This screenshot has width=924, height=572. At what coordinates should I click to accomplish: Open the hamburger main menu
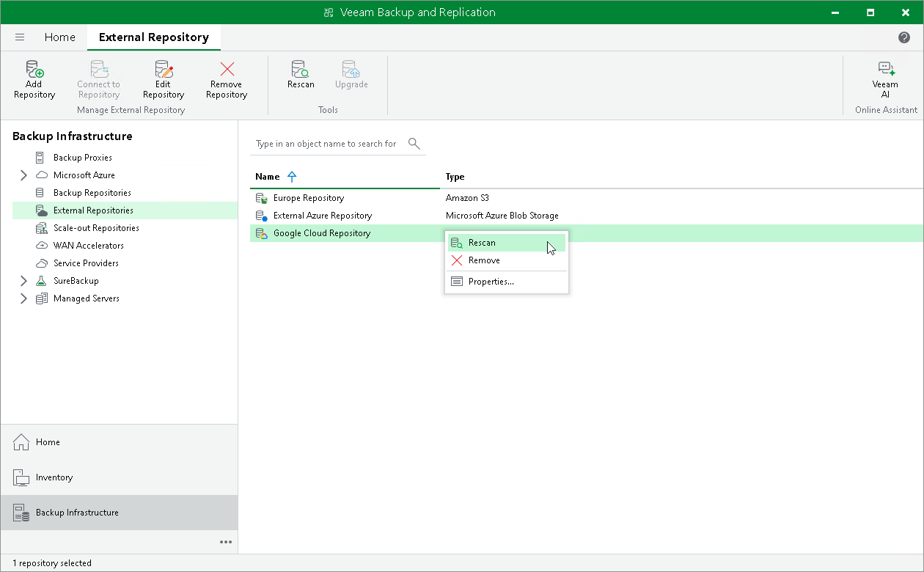[20, 37]
